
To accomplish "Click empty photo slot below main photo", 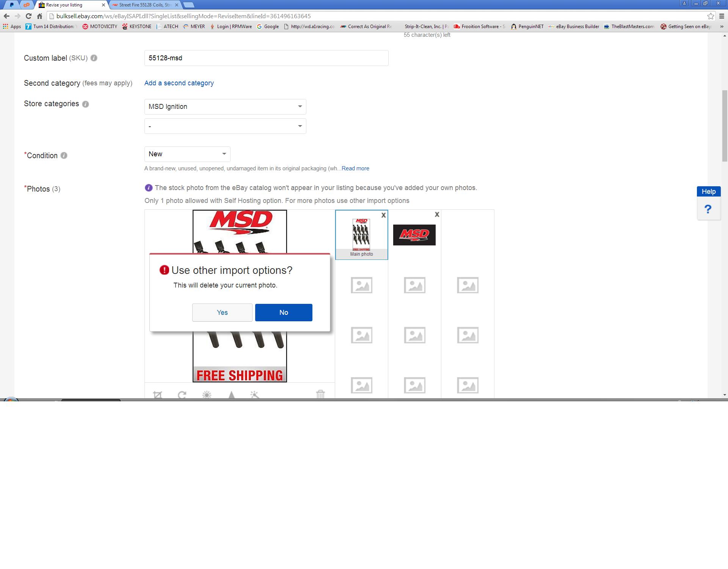I will (x=361, y=285).
